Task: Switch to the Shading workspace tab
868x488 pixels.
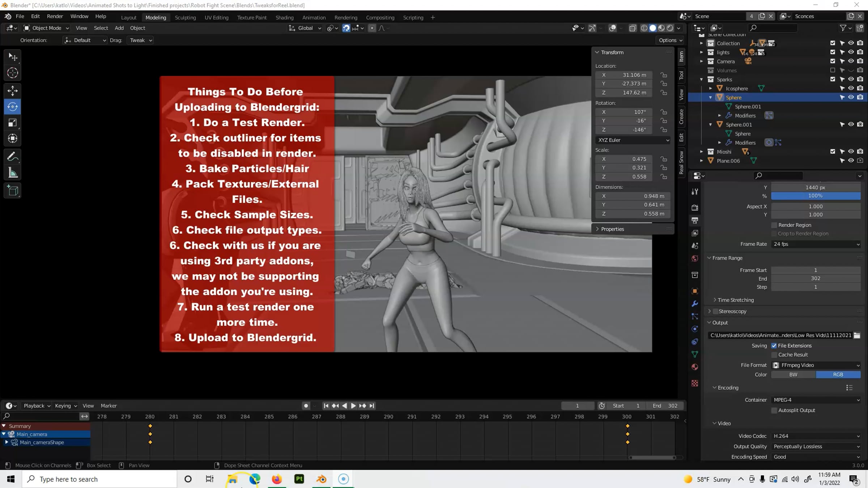Action: pyautogui.click(x=284, y=17)
